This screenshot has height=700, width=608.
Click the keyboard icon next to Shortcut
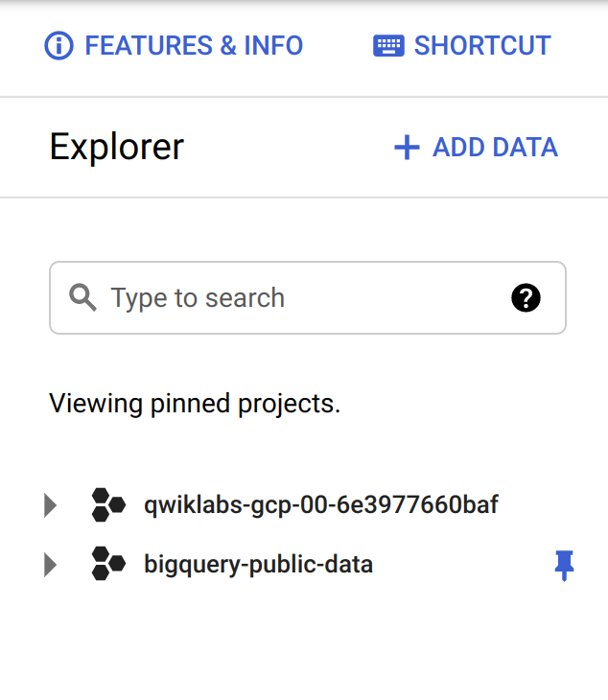tap(388, 45)
